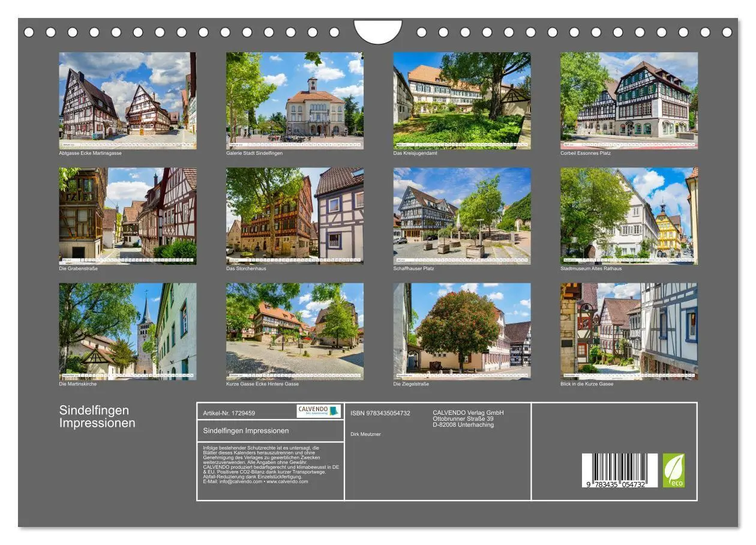Click the caption 'Die Martinskirche'
This screenshot has height=545, width=756.
pos(79,384)
